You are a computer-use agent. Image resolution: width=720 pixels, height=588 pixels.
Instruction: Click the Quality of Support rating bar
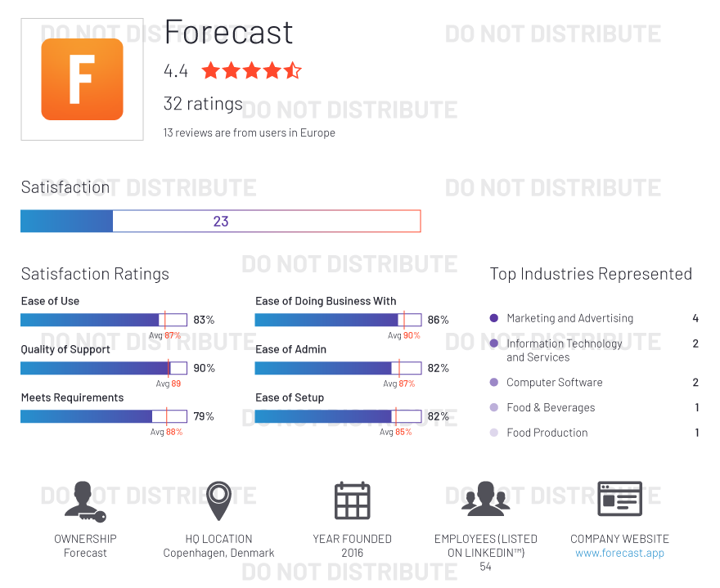tap(104, 368)
